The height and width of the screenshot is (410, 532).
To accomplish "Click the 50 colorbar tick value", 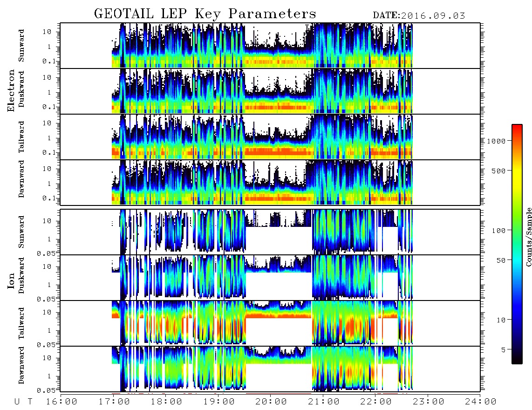I will 501,260.
